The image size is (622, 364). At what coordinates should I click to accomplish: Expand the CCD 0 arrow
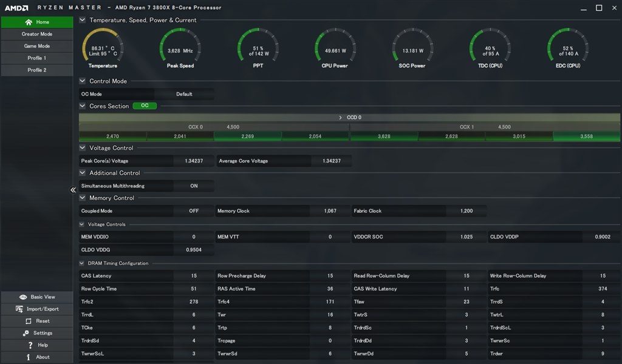pos(340,118)
